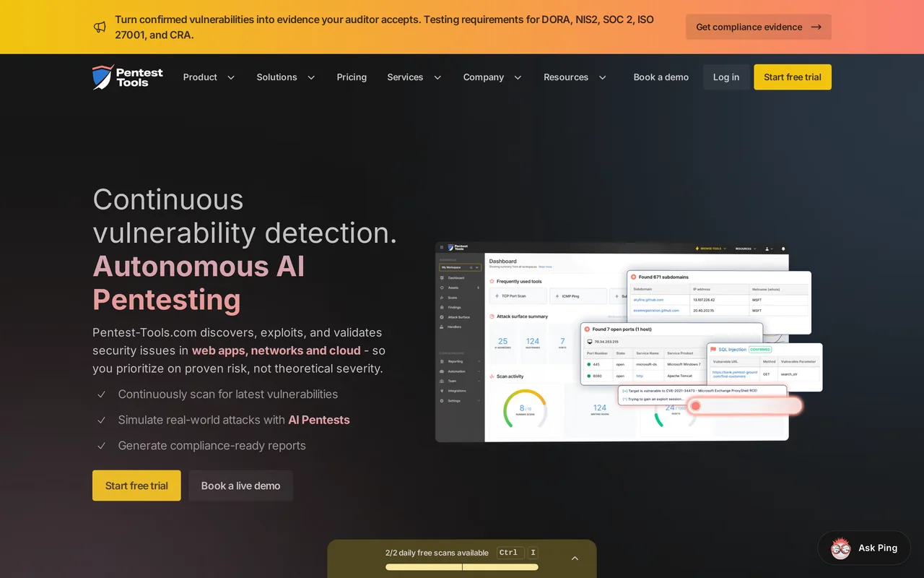Click the Ctrl keyboard shortcut key
This screenshot has width=924, height=578.
[x=509, y=553]
